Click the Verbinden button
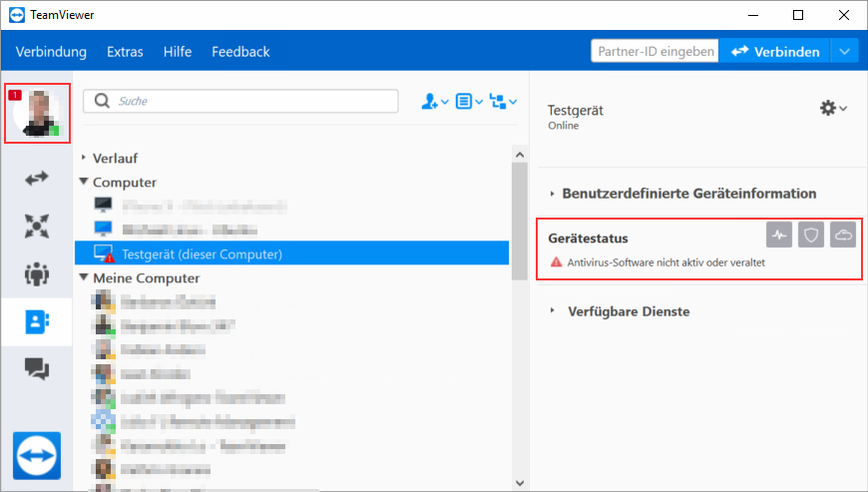 (x=774, y=51)
